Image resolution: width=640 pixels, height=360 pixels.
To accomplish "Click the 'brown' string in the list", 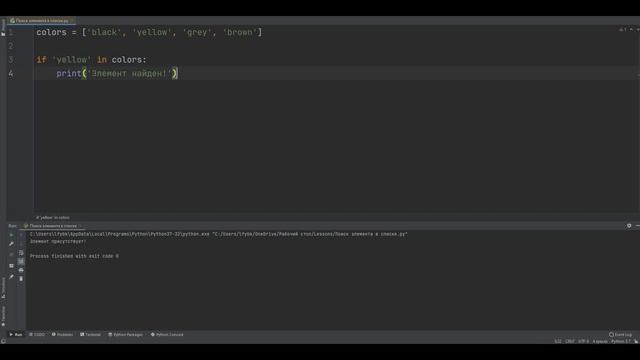I will (x=240, y=32).
